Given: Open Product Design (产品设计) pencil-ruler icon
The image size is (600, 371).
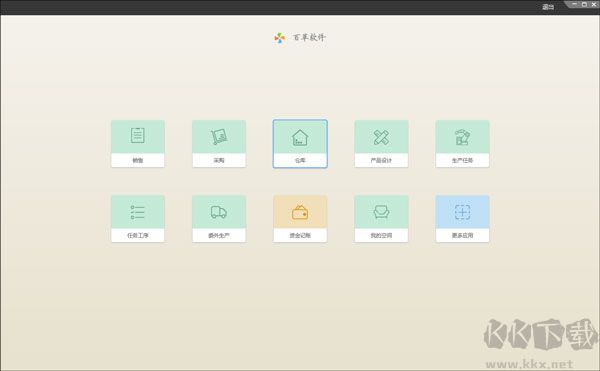Looking at the screenshot, I should point(381,137).
